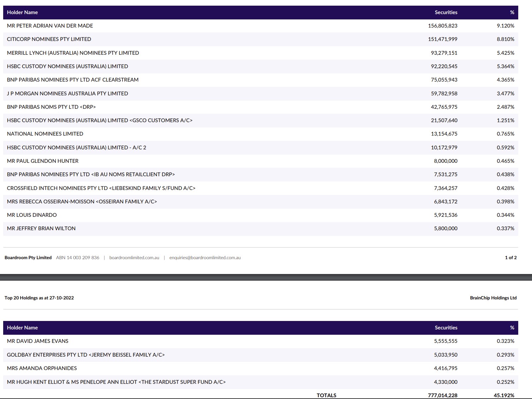
Task: Open the enquiries@boardroomlimited.com.au email link
Action: pos(205,258)
